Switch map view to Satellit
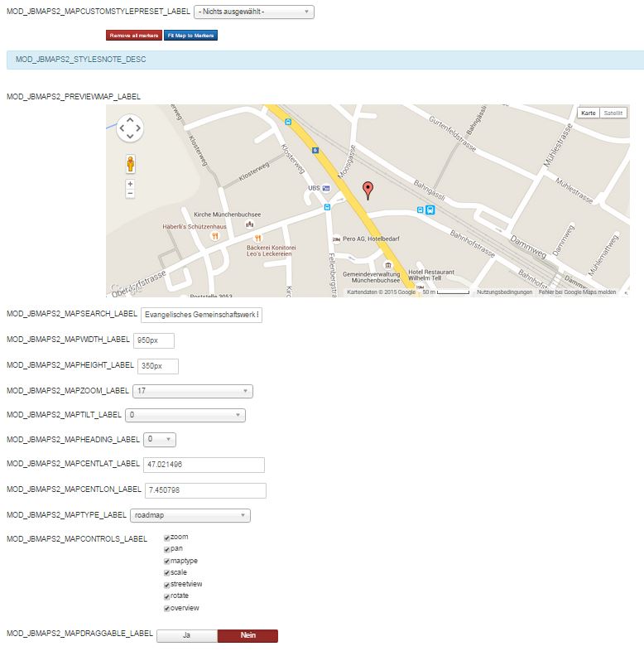 point(613,113)
